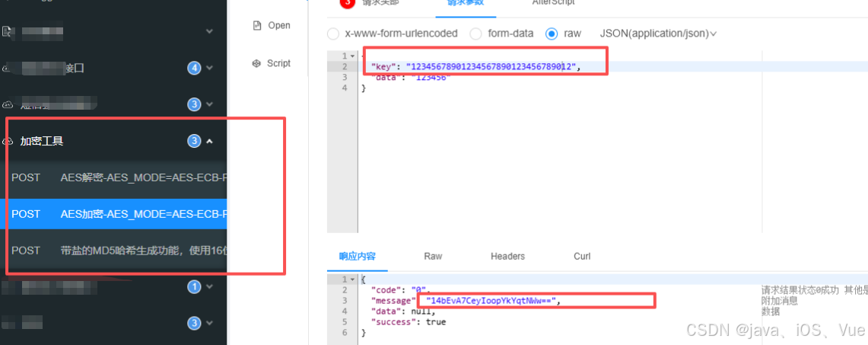868x345 pixels.
Task: Open the POST AES解密 endpoint
Action: click(x=113, y=177)
